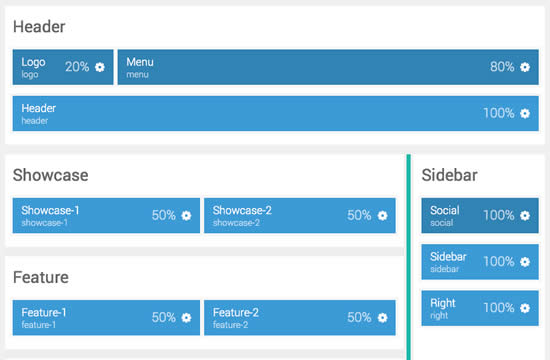The width and height of the screenshot is (550, 360).
Task: Click the green sidebar divider bar
Action: [409, 257]
